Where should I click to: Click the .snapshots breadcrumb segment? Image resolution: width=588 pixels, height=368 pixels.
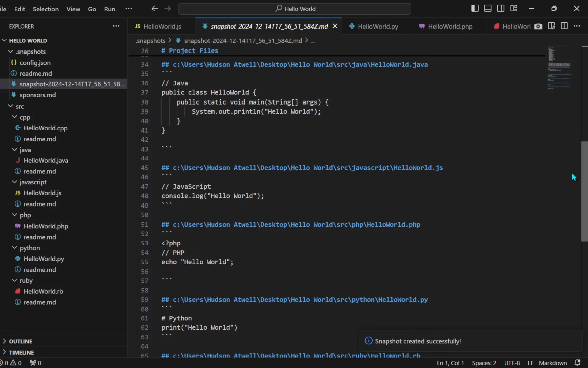click(150, 40)
